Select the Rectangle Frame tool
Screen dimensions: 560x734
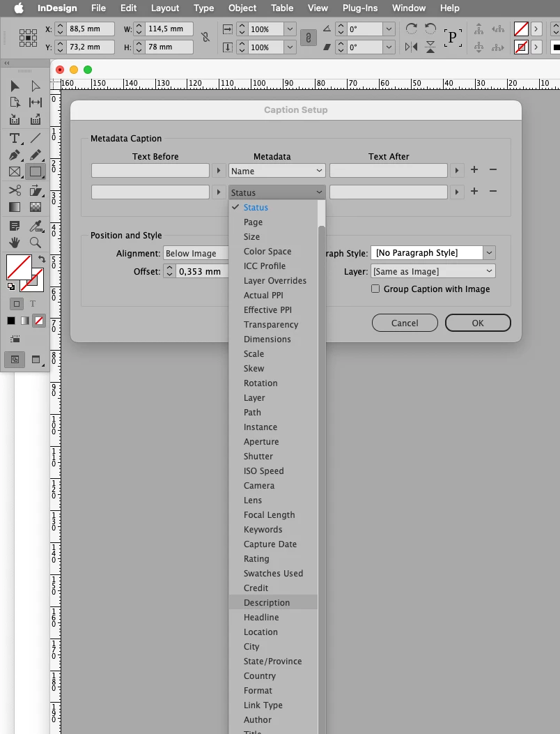(x=15, y=171)
